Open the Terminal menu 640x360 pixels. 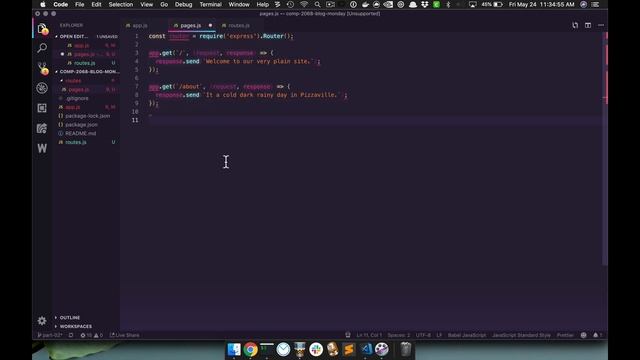[x=211, y=4]
